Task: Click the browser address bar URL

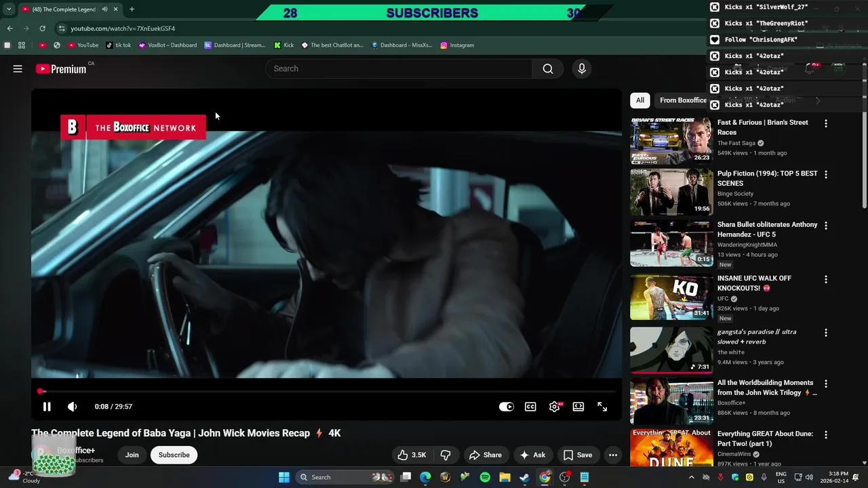Action: [x=123, y=28]
